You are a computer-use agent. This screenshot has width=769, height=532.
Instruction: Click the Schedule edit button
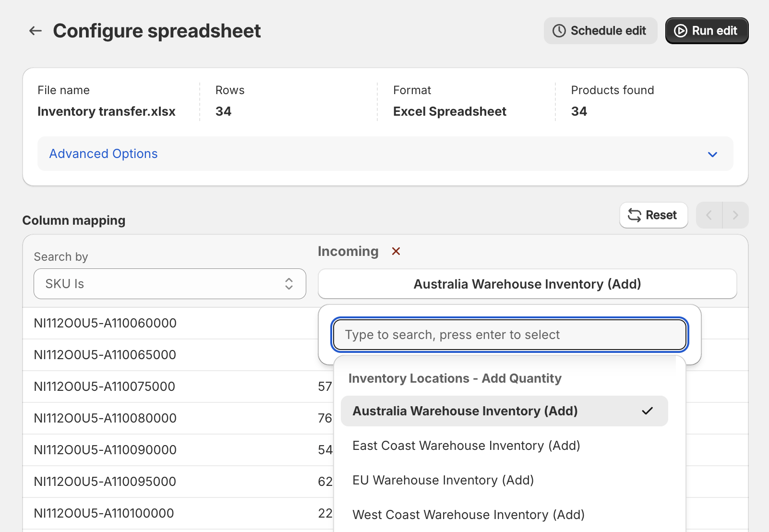[x=600, y=31]
